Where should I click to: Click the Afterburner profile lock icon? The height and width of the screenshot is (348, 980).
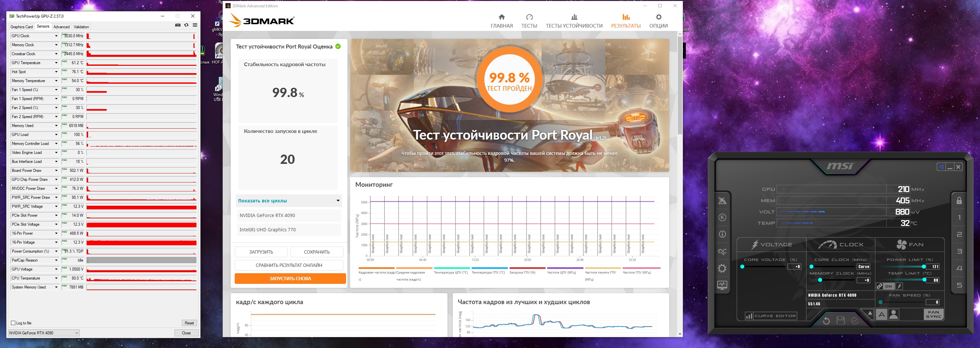click(x=959, y=200)
